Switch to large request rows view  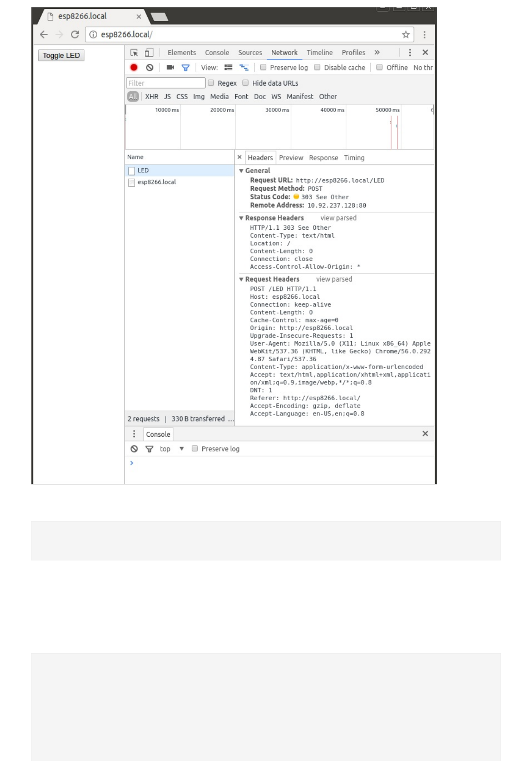[228, 68]
